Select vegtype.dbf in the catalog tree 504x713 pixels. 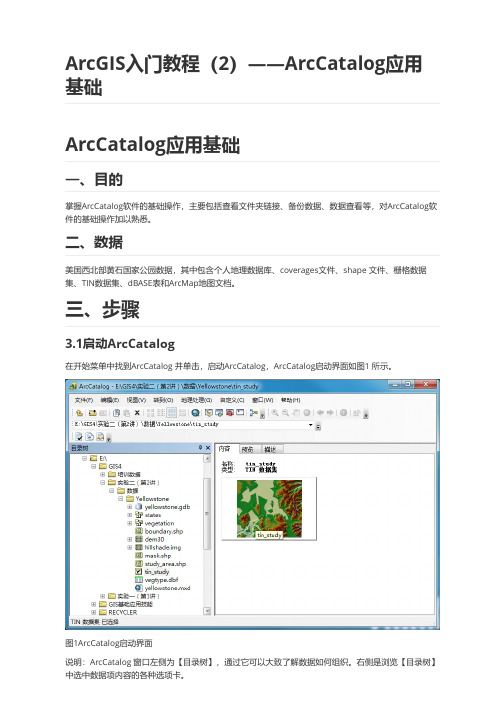tap(161, 580)
